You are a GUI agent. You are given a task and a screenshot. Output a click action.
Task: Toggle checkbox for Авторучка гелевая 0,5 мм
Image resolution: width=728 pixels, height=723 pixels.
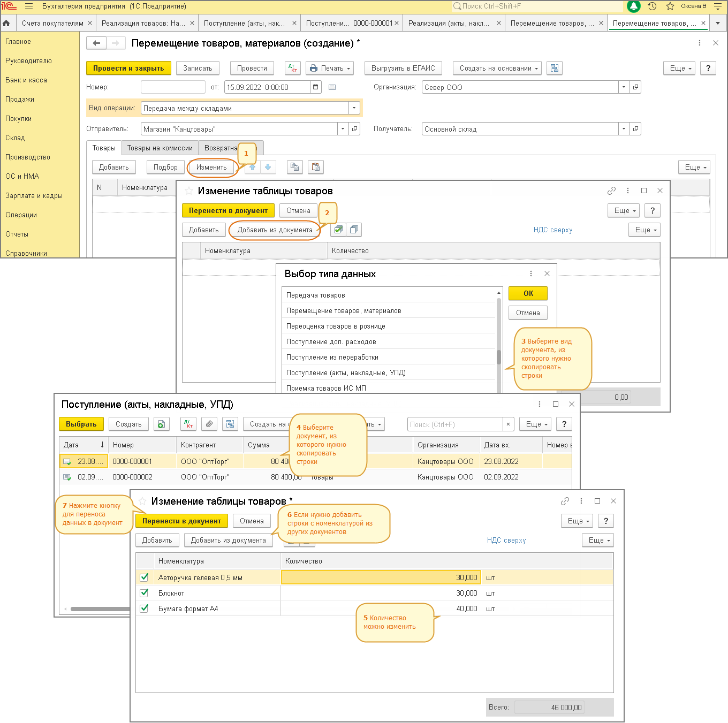[144, 577]
